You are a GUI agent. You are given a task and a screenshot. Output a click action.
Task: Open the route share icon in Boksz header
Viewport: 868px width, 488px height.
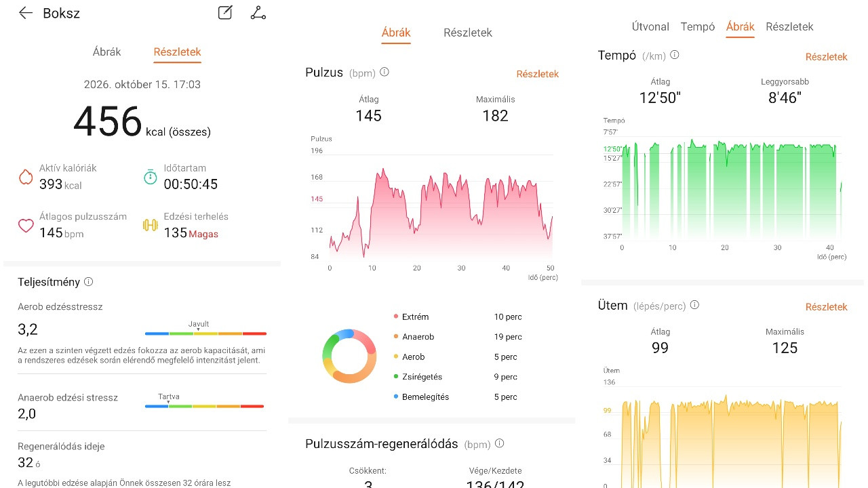(258, 13)
